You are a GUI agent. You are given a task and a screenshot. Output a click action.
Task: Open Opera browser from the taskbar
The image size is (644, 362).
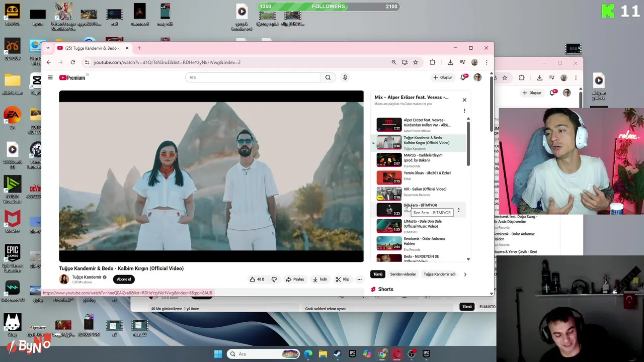point(397,354)
